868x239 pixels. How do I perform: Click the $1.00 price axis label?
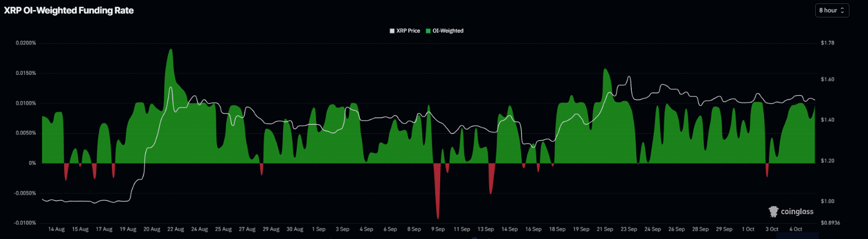click(x=827, y=201)
